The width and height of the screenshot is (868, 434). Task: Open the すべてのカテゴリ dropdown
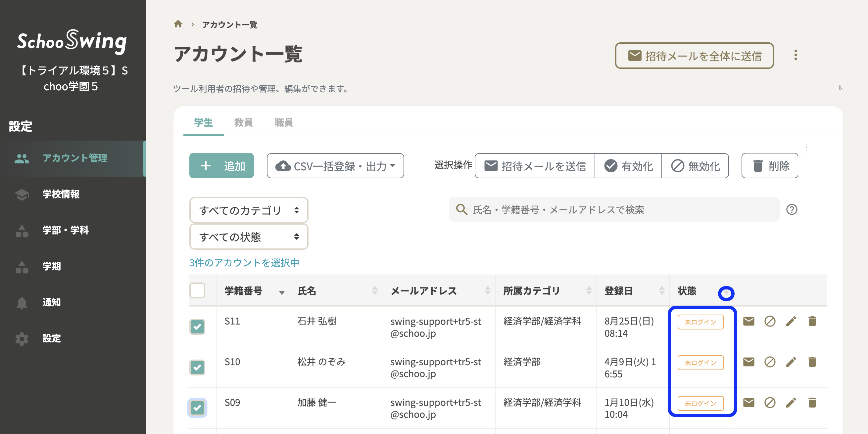pyautogui.click(x=248, y=210)
